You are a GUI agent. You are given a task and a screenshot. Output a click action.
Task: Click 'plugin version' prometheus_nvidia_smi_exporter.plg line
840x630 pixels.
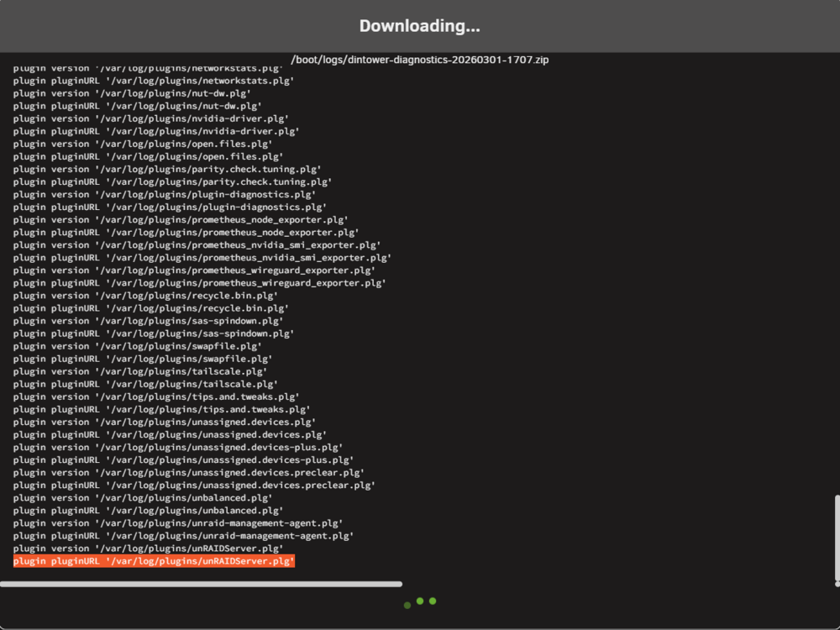point(197,244)
